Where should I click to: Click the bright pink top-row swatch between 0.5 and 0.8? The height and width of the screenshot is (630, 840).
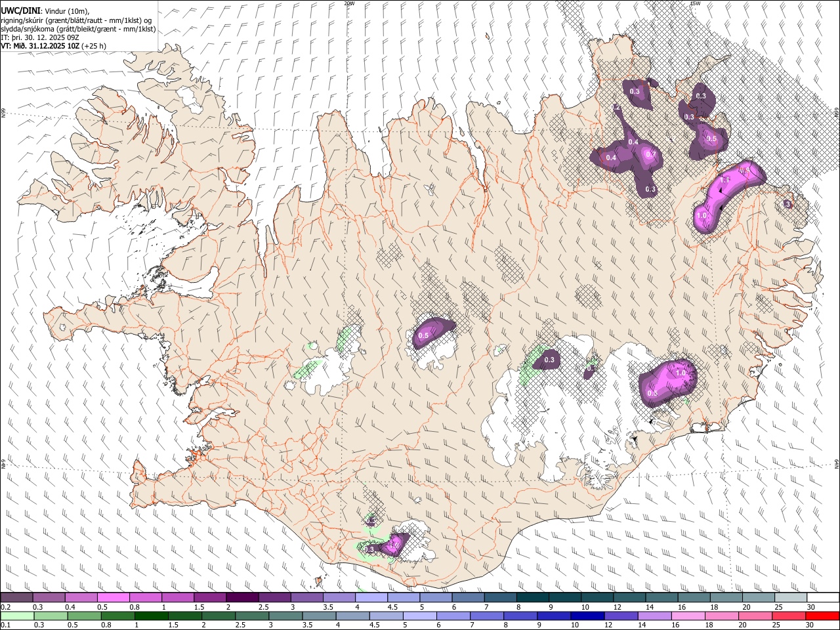(114, 598)
